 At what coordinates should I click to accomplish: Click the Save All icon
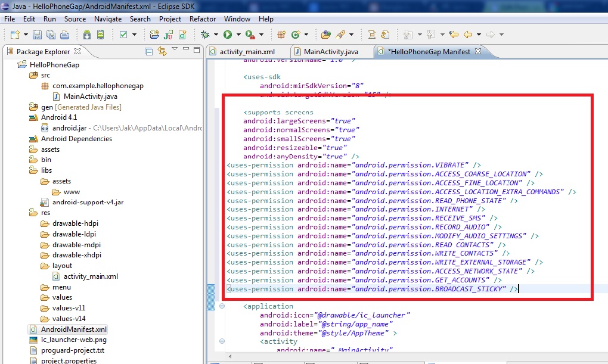(51, 35)
